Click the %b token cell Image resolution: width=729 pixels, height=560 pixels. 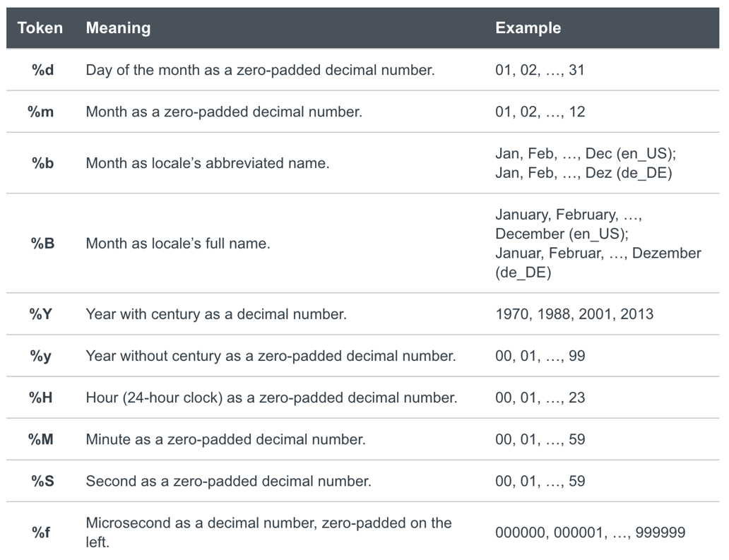point(42,163)
